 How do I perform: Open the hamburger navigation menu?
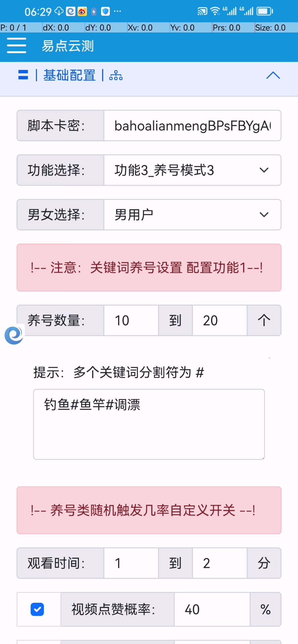(x=16, y=45)
